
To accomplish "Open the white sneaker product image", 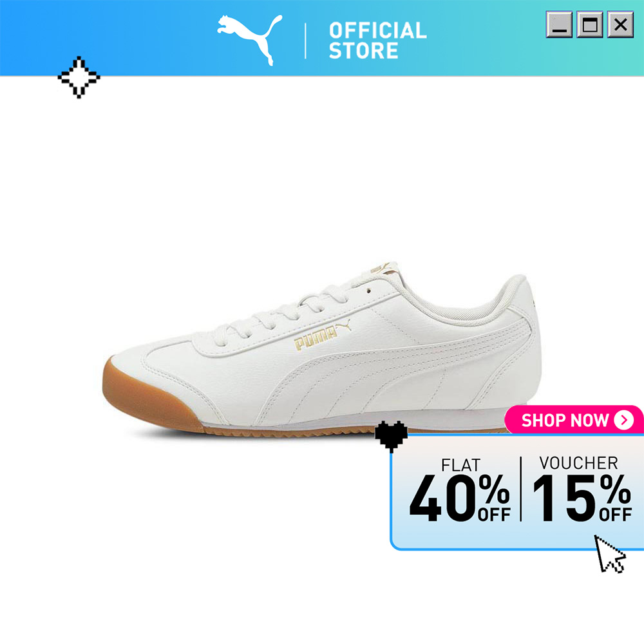I will point(322,349).
